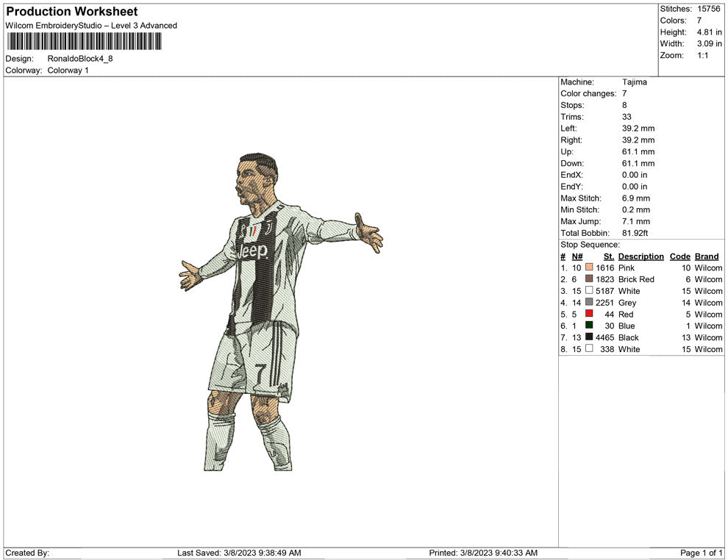The height and width of the screenshot is (560, 728).
Task: Click the Brick Red color swatch
Action: click(x=589, y=279)
